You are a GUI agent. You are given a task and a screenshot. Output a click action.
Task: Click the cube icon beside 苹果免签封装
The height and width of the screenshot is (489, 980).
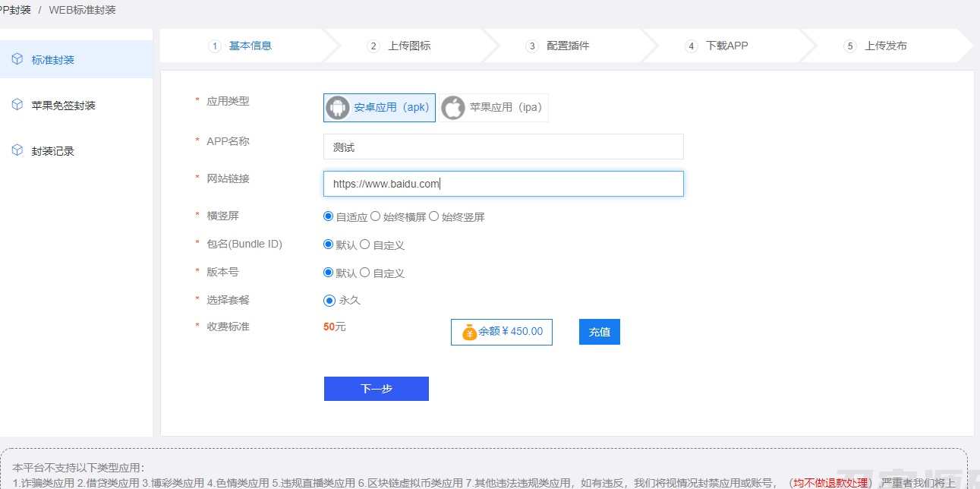tap(17, 105)
